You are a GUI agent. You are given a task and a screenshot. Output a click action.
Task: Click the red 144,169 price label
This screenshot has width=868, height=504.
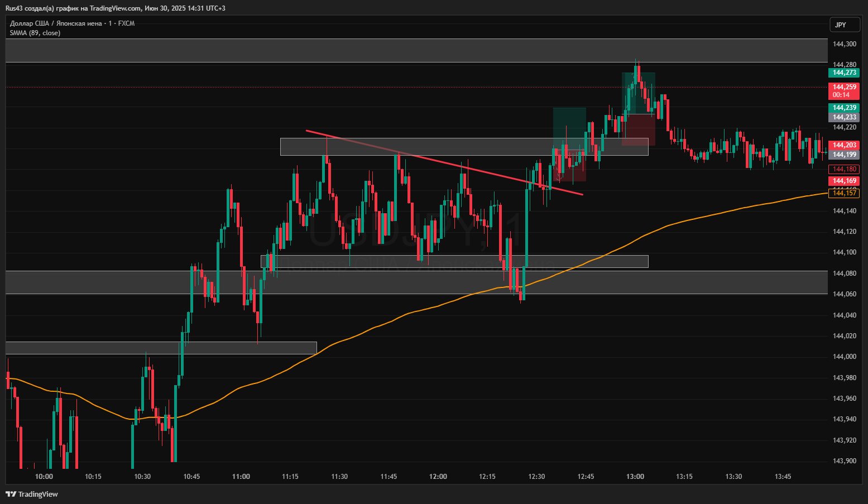[x=844, y=181]
